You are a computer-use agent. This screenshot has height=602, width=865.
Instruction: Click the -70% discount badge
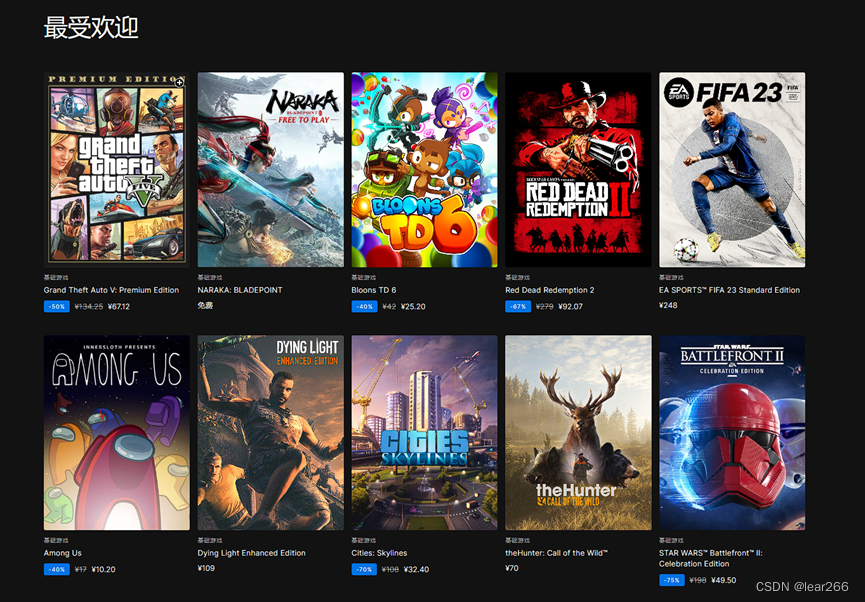(364, 569)
